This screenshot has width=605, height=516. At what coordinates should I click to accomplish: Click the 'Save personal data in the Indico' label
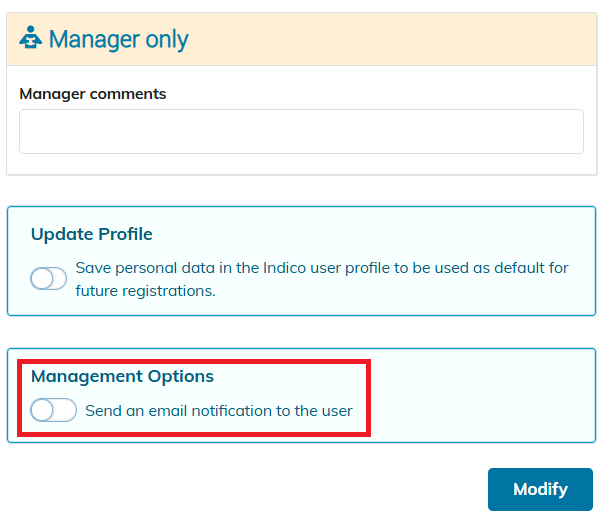tap(322, 268)
